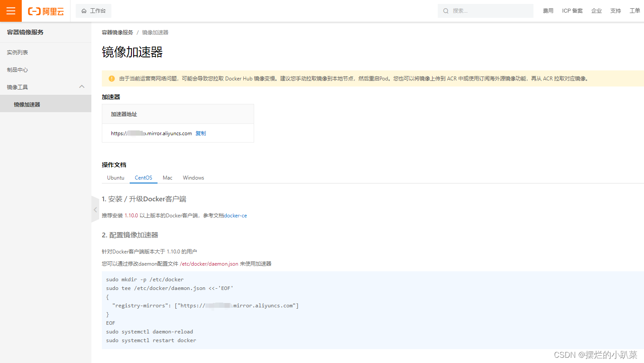Click the Alibaba Cloud logo
Screen dimensions: 644x363
tap(46, 11)
